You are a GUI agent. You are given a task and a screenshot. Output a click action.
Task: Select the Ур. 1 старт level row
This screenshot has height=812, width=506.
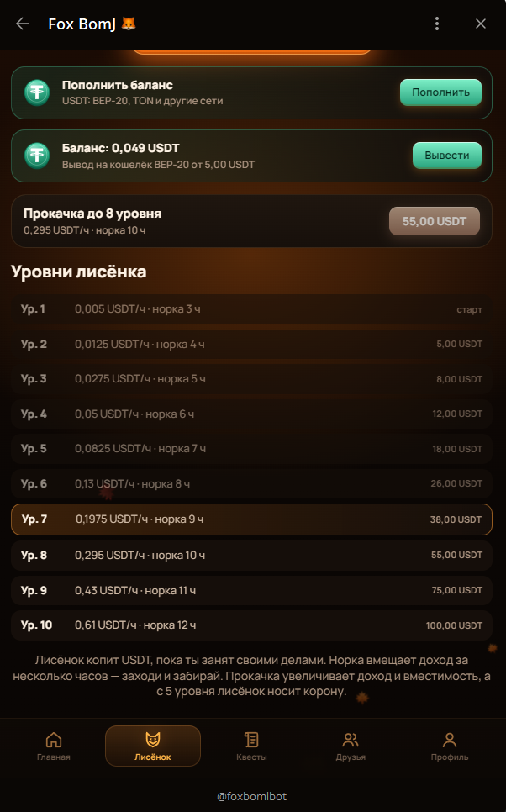click(x=251, y=309)
